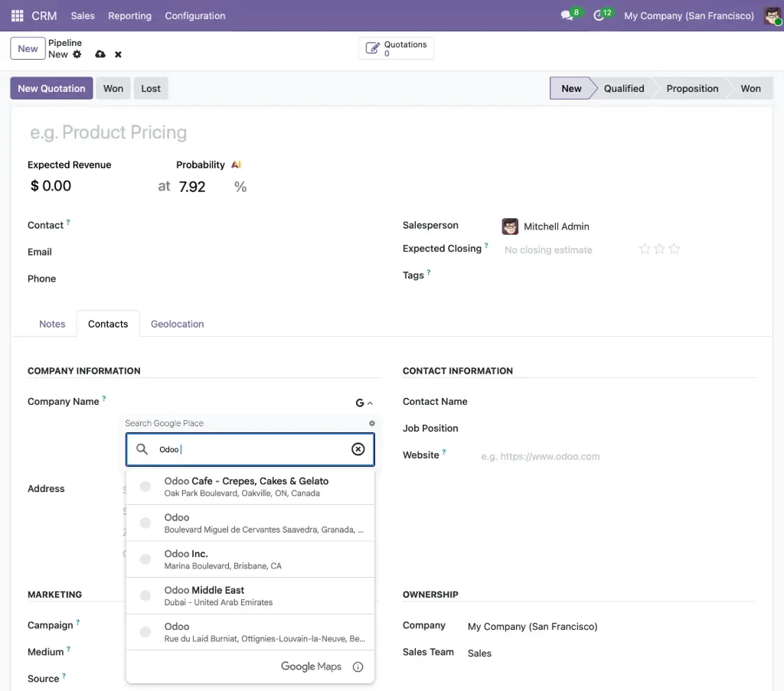Open the activities clock icon with badge 12
Image resolution: width=784 pixels, height=691 pixels.
pyautogui.click(x=599, y=15)
